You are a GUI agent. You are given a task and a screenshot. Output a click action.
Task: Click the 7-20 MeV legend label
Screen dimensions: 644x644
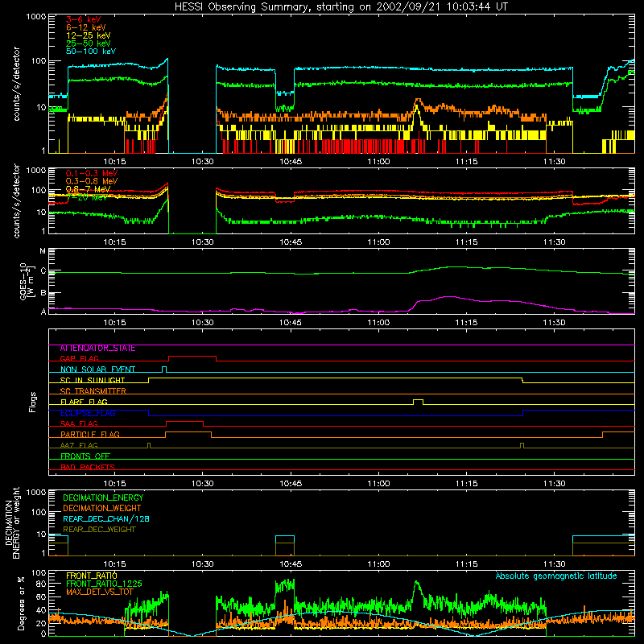tap(86, 197)
